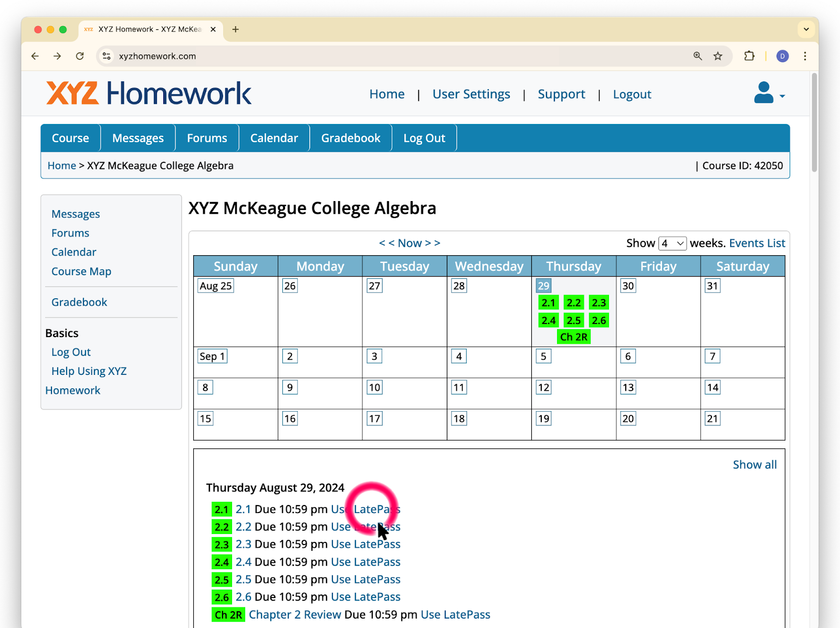840x628 pixels.
Task: Click the Show all link
Action: tap(755, 465)
